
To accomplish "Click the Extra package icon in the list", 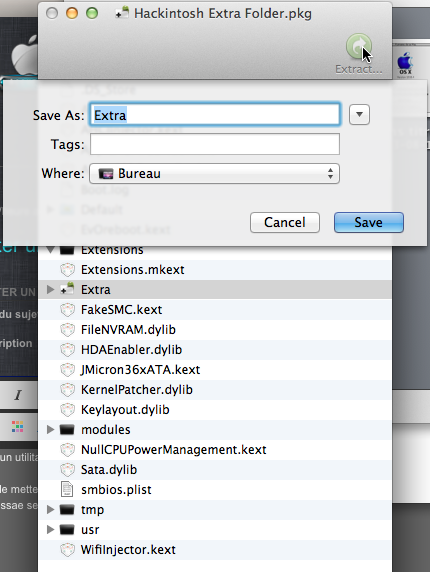I will pos(67,290).
